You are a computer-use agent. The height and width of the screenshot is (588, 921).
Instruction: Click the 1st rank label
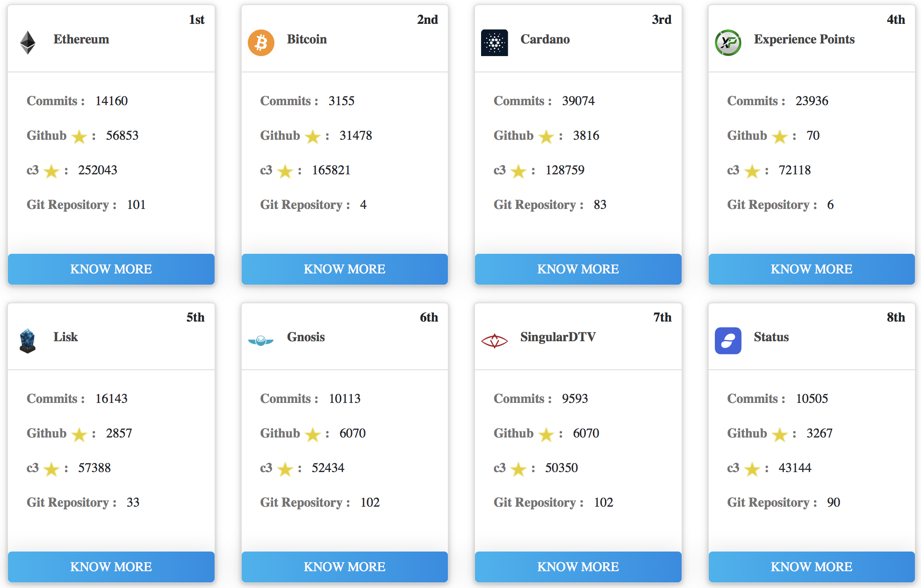(197, 20)
